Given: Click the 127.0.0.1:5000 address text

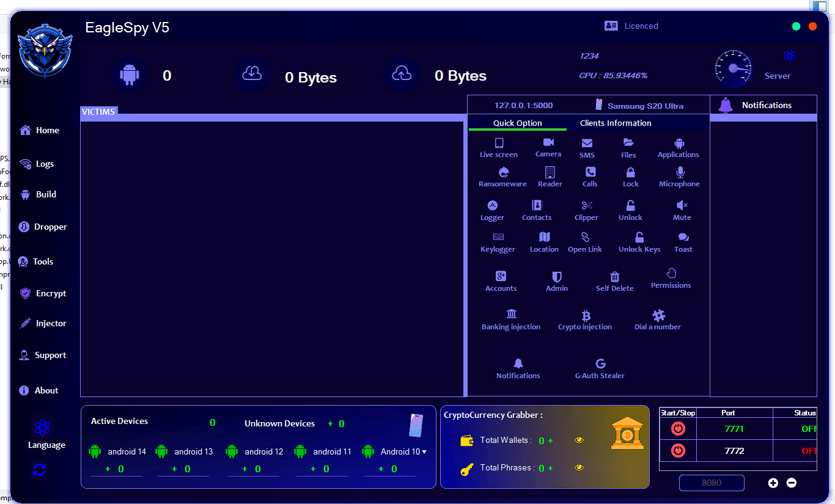Looking at the screenshot, I should (x=524, y=105).
